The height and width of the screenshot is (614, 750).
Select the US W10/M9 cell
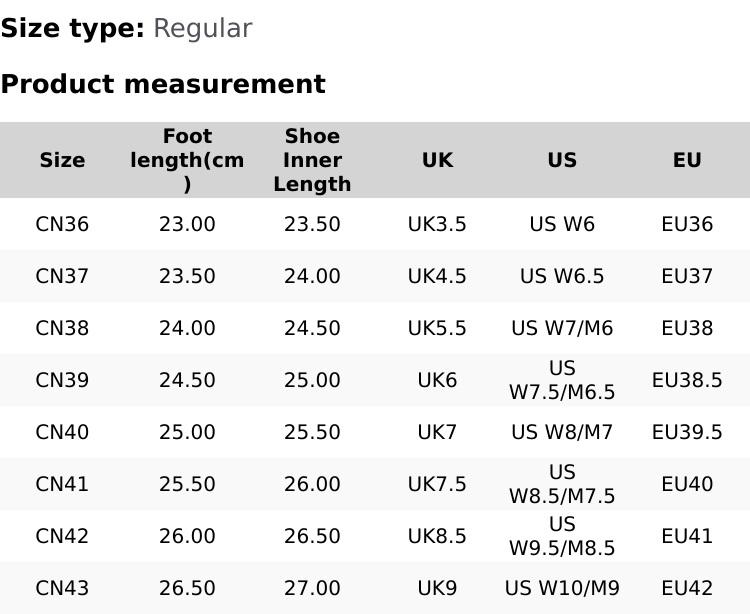click(562, 588)
